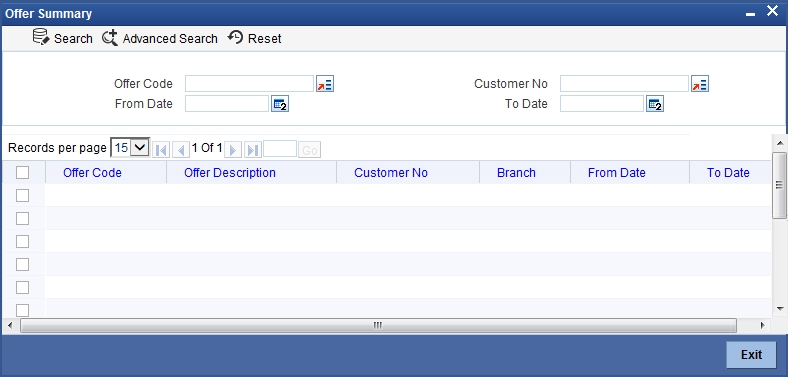Screen dimensions: 788x377
Task: Open Advanced Search
Action: [x=160, y=38]
